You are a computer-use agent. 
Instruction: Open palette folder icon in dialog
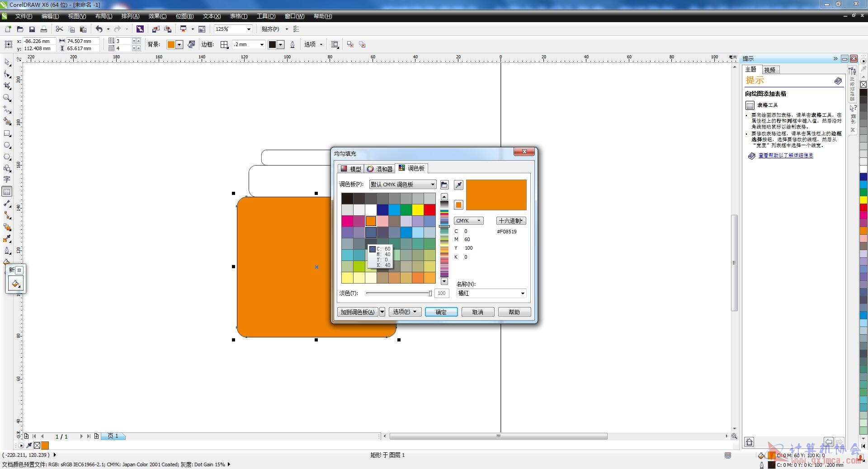pos(444,185)
